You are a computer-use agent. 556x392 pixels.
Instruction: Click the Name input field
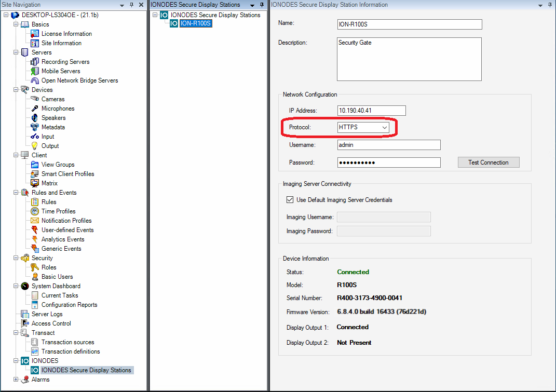410,24
